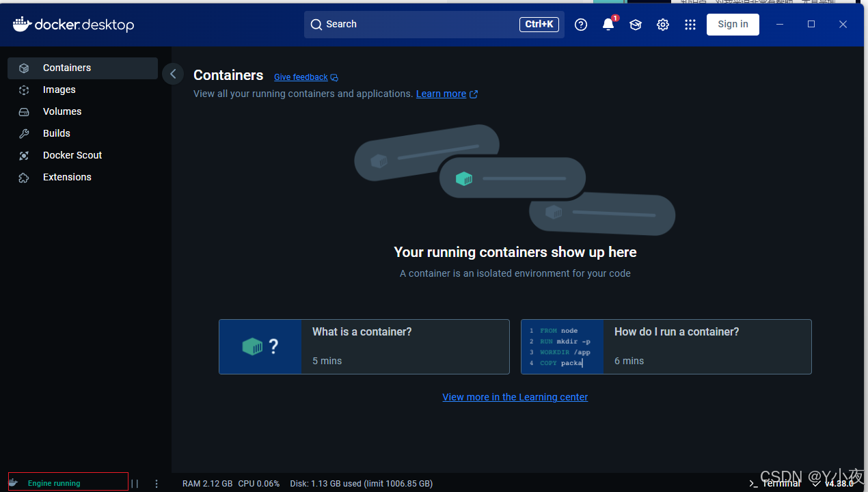Collapse the sidebar with the chevron button
868x492 pixels.
[x=173, y=74]
